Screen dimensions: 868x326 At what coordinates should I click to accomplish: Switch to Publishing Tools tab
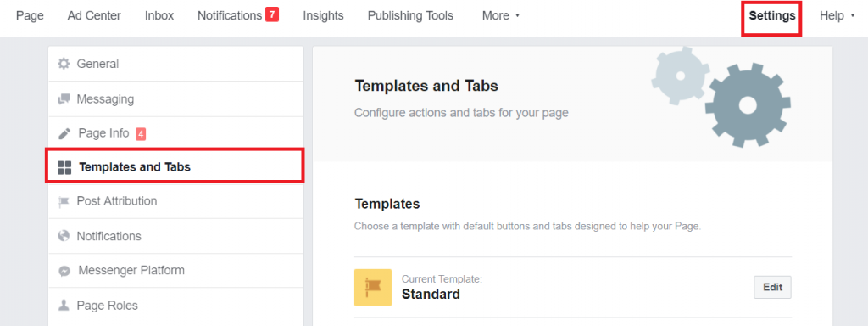[410, 16]
